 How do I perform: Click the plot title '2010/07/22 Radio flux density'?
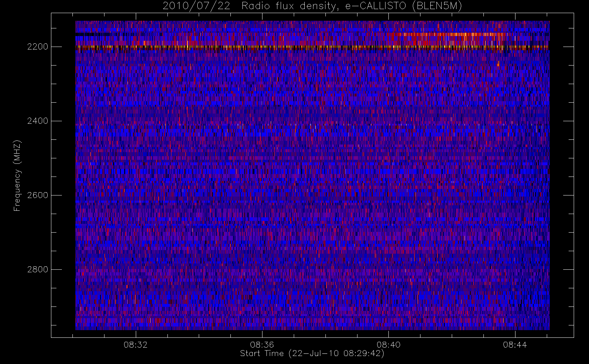click(312, 6)
